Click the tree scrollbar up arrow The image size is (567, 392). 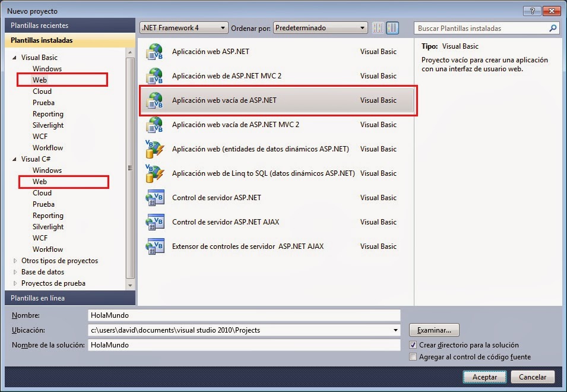pos(130,53)
